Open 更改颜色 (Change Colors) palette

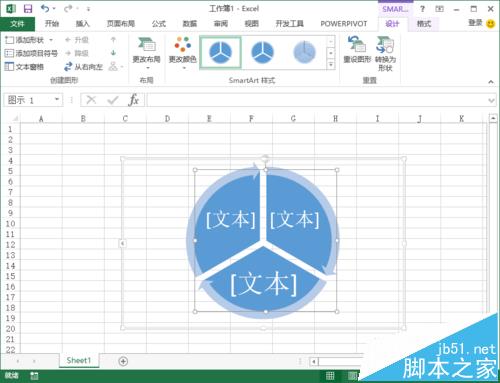[x=182, y=53]
